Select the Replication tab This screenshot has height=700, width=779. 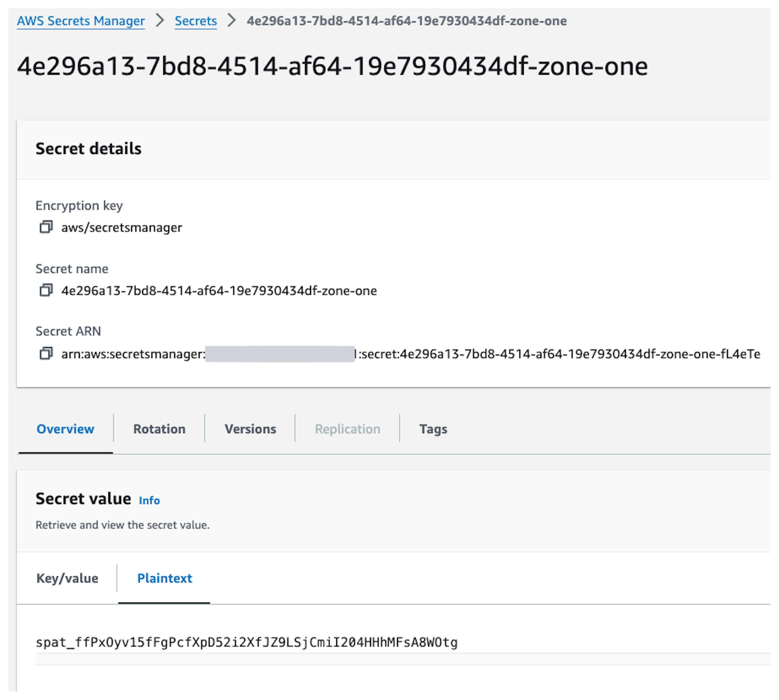[x=347, y=429]
